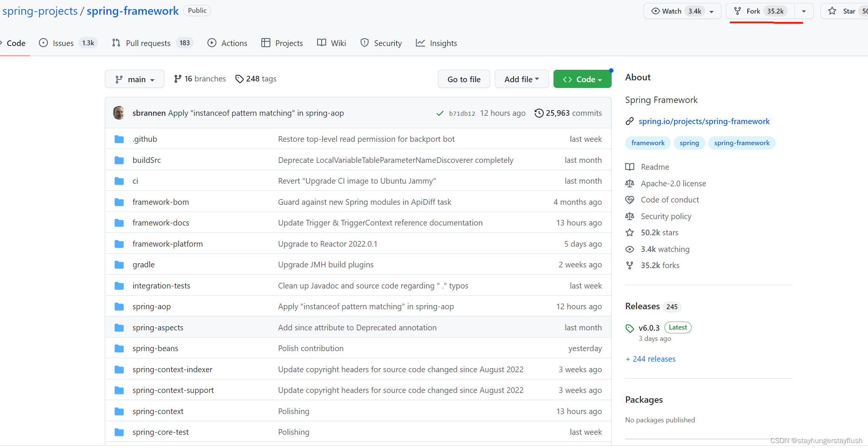Click the Readme book icon
868x448 pixels.
coord(630,167)
